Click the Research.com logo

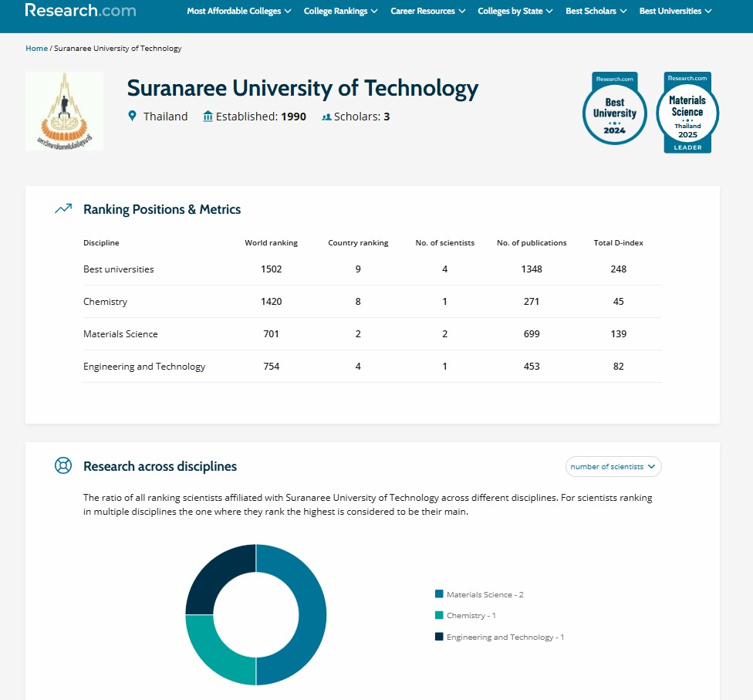tap(81, 10)
